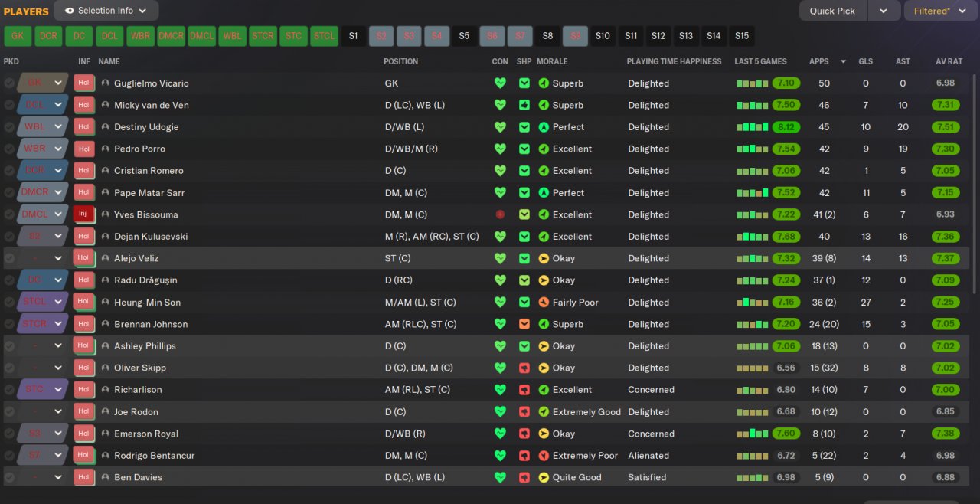This screenshot has height=504, width=980.
Task: Sort by the APPS column header
Action: click(818, 61)
